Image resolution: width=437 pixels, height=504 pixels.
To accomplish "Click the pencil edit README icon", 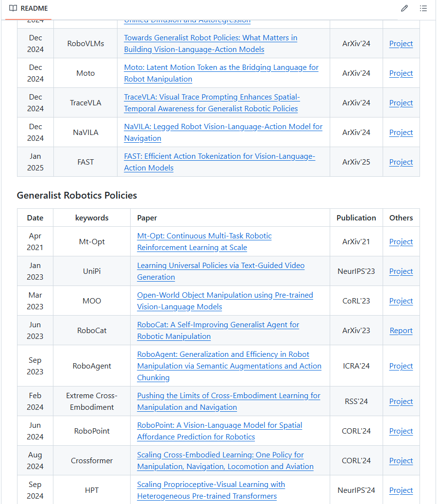I will [x=404, y=8].
